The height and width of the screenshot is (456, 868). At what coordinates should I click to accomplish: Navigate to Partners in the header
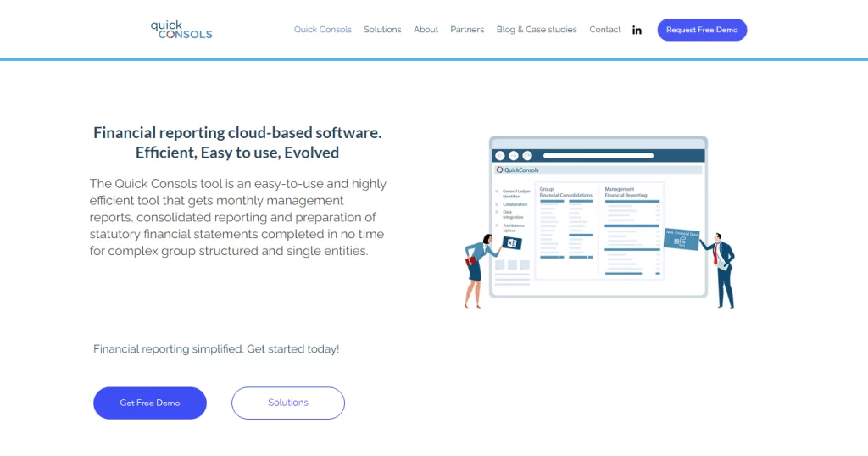467,30
